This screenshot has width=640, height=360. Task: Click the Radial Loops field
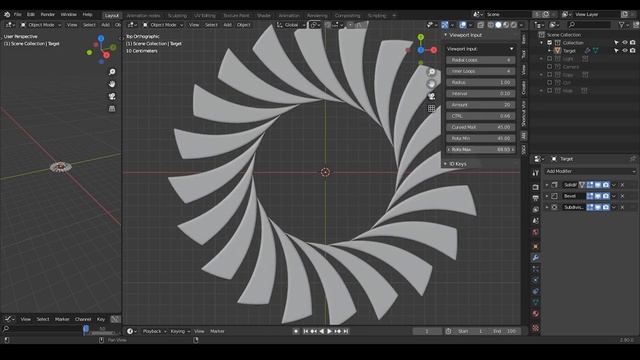480,60
